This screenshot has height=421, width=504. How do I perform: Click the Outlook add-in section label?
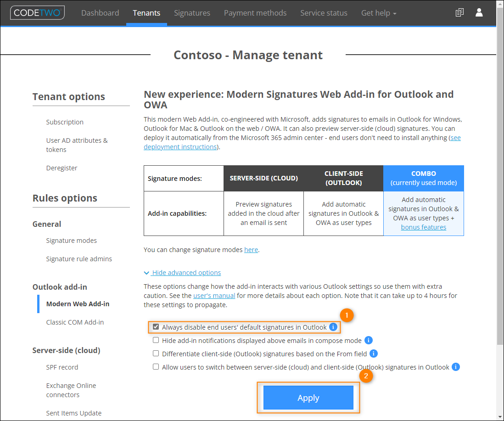pyautogui.click(x=60, y=287)
